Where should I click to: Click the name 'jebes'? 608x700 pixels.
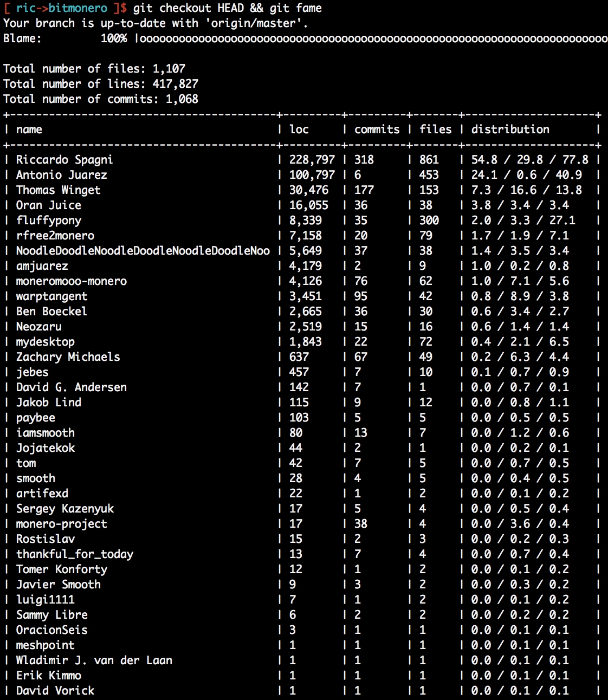coord(33,372)
